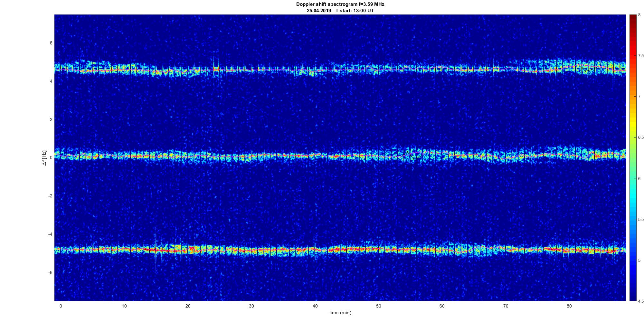Click the x-axis tick label 10
The height and width of the screenshot is (323, 644).
click(124, 306)
